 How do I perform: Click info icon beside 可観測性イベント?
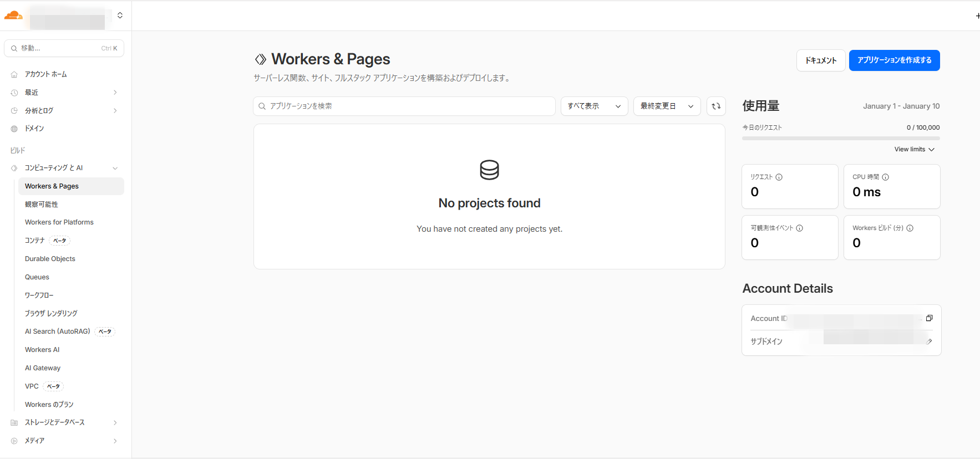[799, 228]
